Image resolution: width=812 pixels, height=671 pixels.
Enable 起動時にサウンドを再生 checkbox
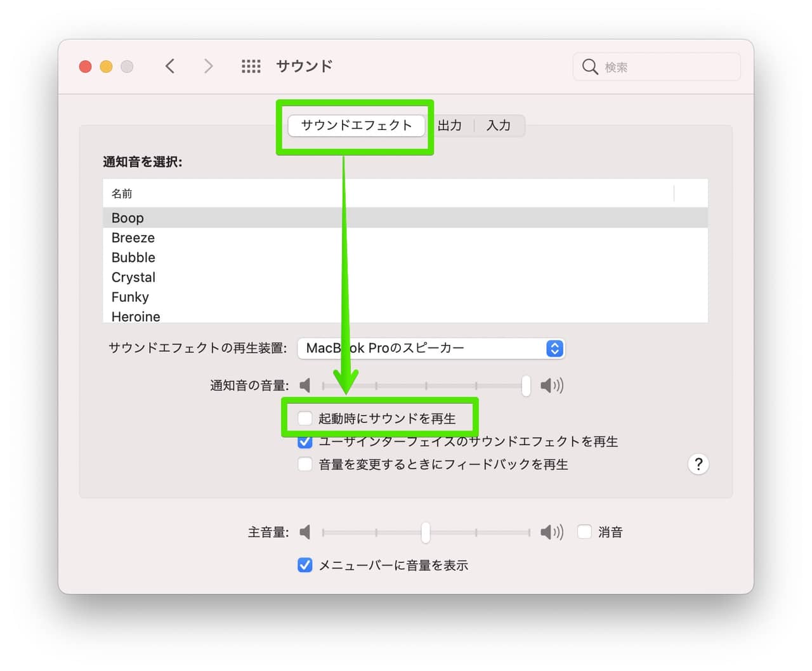pos(305,419)
